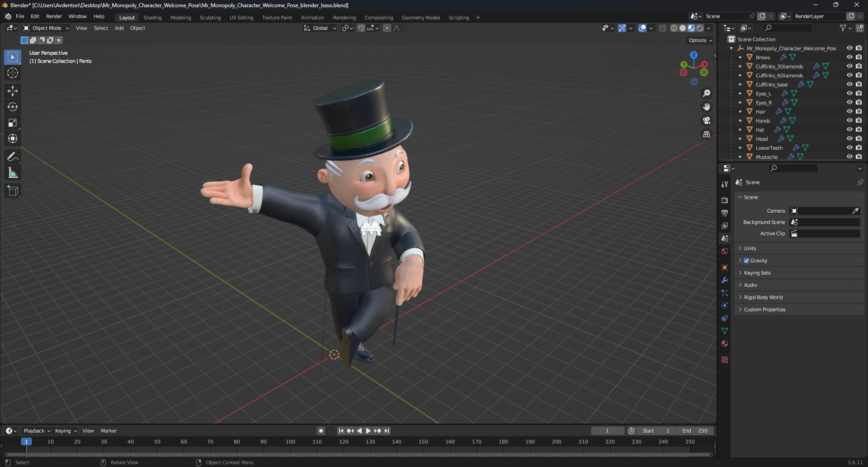Open the Physics properties tab
868x467 pixels.
click(725, 305)
